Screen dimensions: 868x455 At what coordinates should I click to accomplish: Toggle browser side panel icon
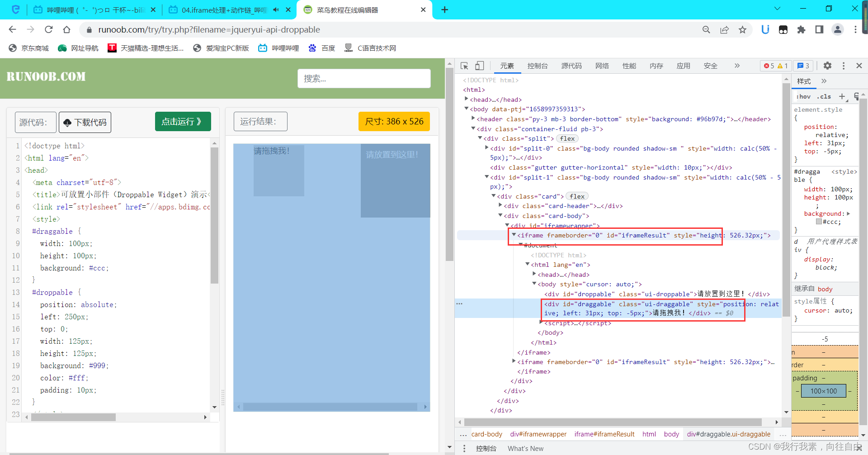819,29
